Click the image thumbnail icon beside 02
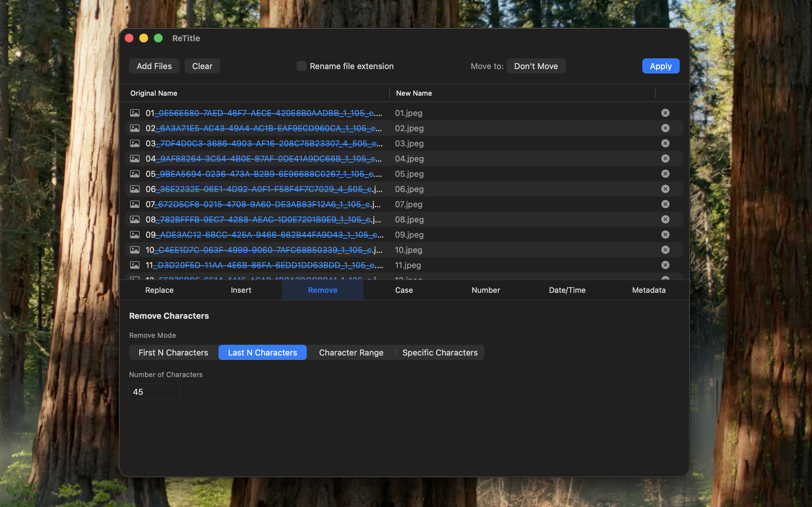812x507 pixels. pyautogui.click(x=135, y=128)
